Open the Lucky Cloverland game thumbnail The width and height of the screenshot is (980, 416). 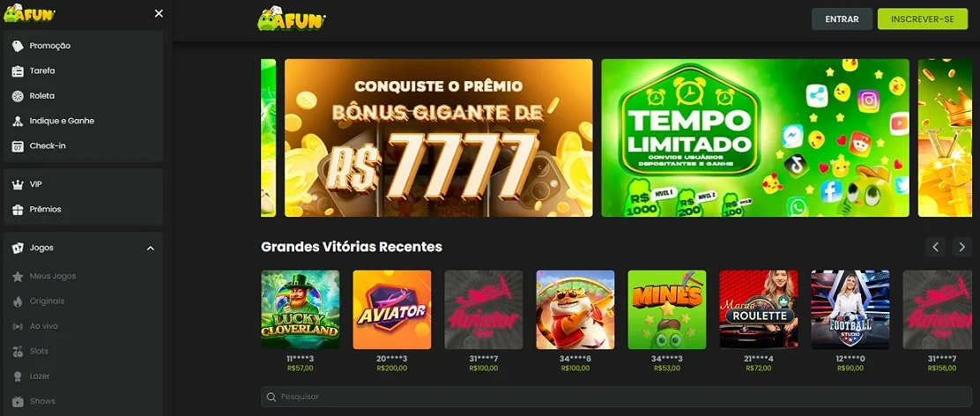point(300,309)
